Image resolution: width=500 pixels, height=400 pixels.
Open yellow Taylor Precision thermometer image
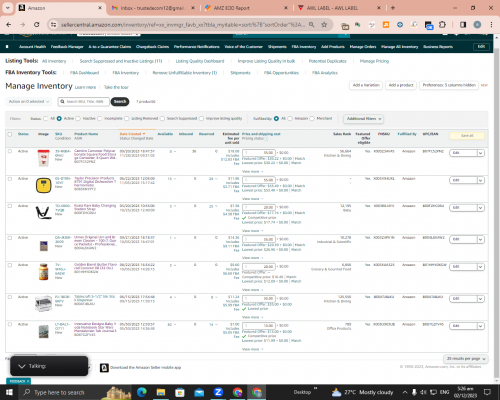click(43, 186)
